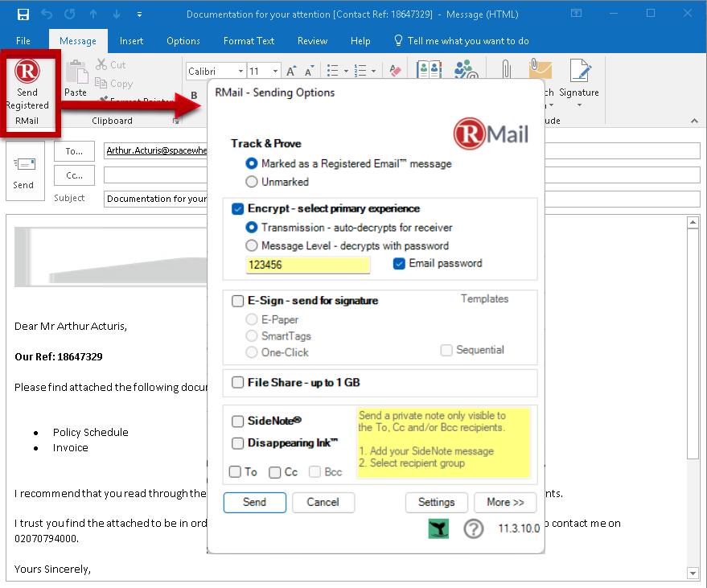Collapse the ribbon with the chevron arrow
The image size is (707, 588).
(x=693, y=121)
